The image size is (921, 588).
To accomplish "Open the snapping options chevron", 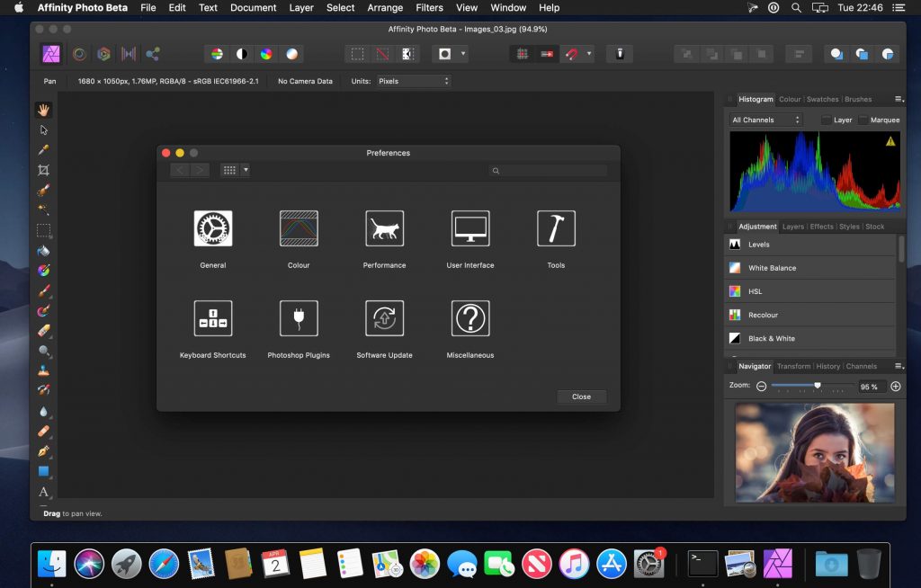I will [x=589, y=54].
